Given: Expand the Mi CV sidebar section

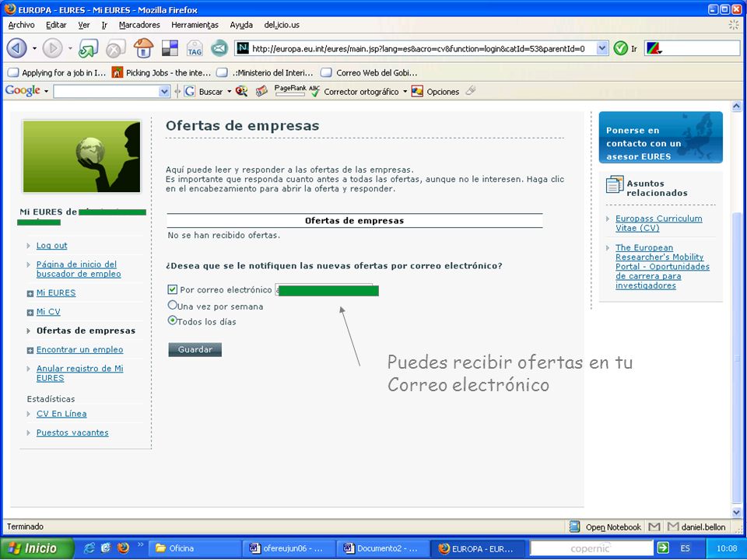Looking at the screenshot, I should coord(30,313).
